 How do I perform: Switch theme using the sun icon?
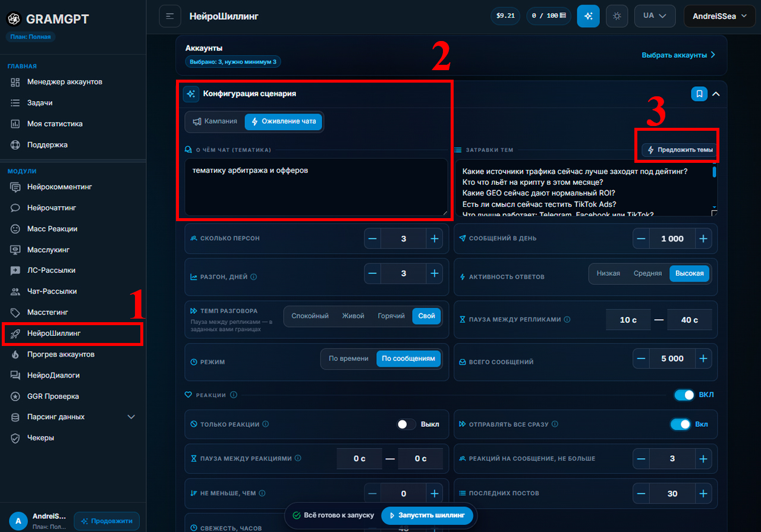617,16
